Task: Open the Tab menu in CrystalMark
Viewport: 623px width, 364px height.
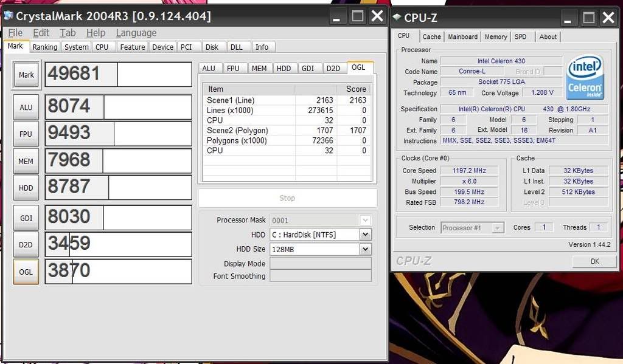Action: [68, 33]
